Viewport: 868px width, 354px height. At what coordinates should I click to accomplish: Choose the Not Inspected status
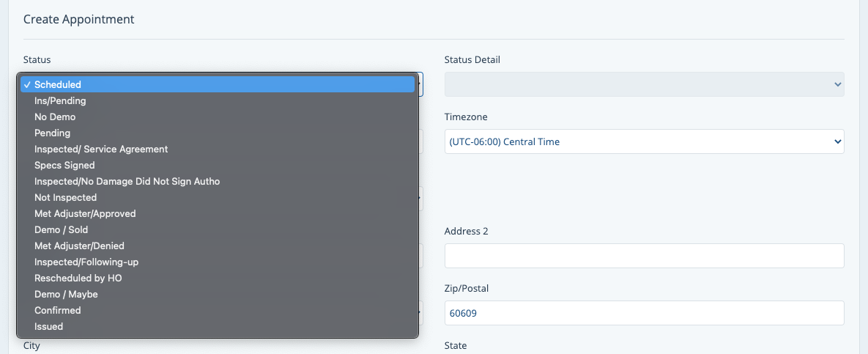tap(65, 197)
